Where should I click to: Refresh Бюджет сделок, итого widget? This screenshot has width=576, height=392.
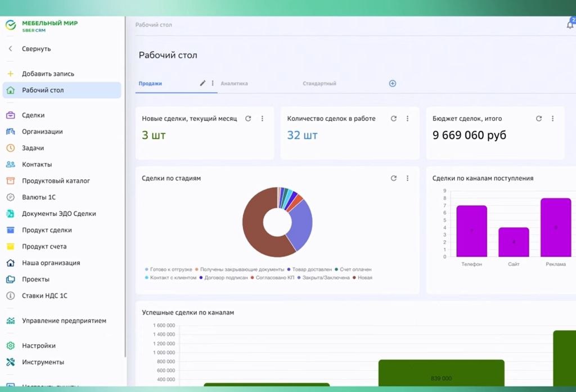tap(538, 119)
